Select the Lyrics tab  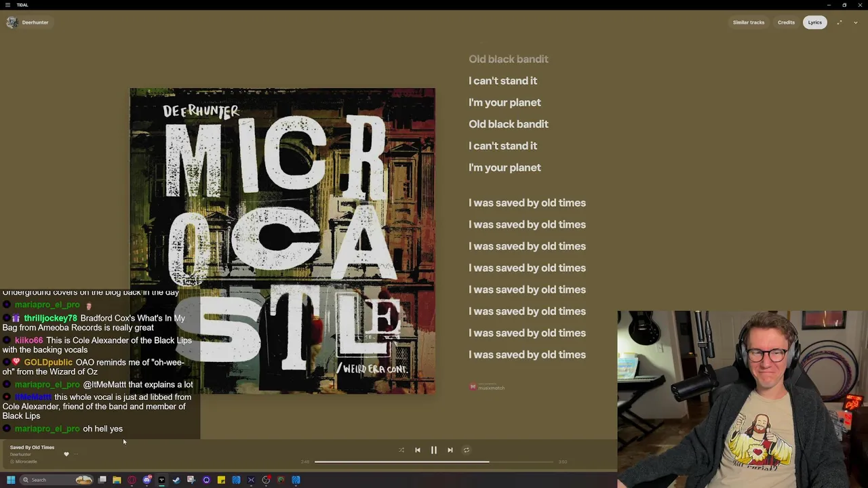click(814, 22)
